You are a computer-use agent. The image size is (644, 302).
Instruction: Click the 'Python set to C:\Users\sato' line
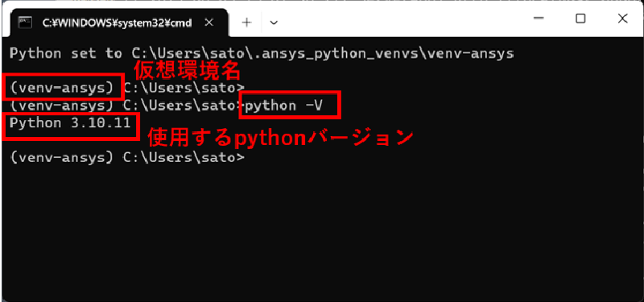[x=261, y=54]
